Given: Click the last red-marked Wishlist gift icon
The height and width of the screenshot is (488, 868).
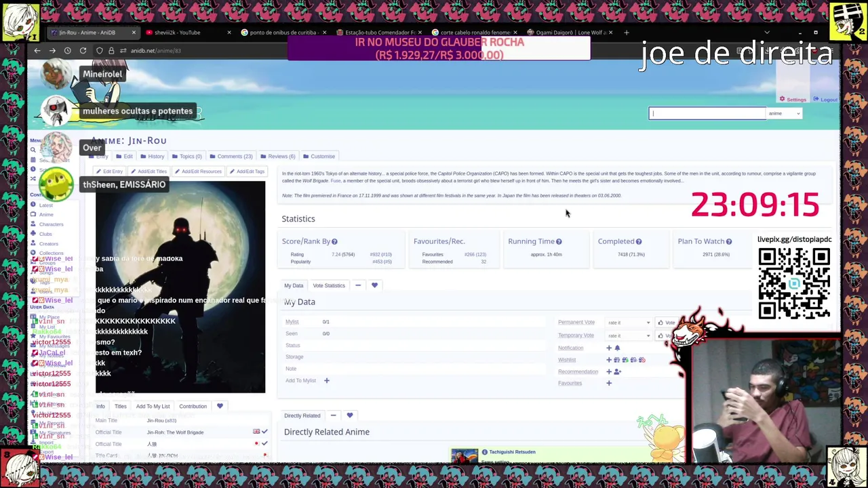Looking at the screenshot, I should (642, 360).
